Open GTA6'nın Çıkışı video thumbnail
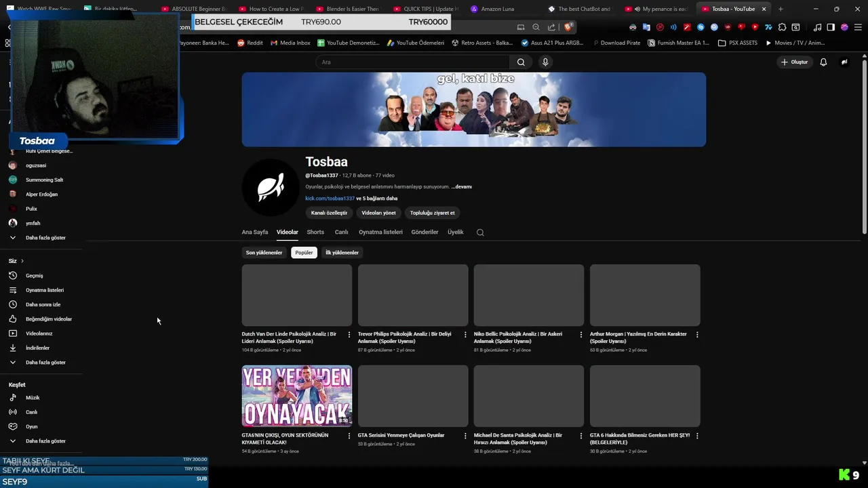Viewport: 868px width, 488px height. pos(297,396)
